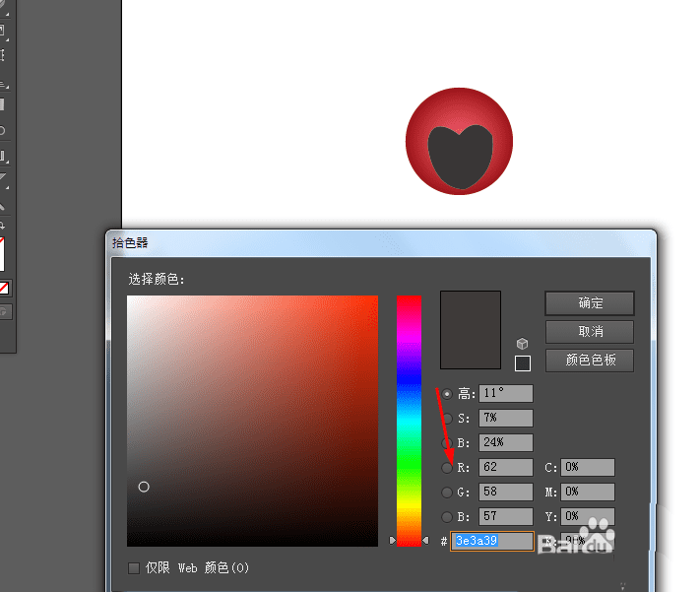Image resolution: width=700 pixels, height=592 pixels.
Task: Cancel with the 取消 button
Action: (x=590, y=332)
